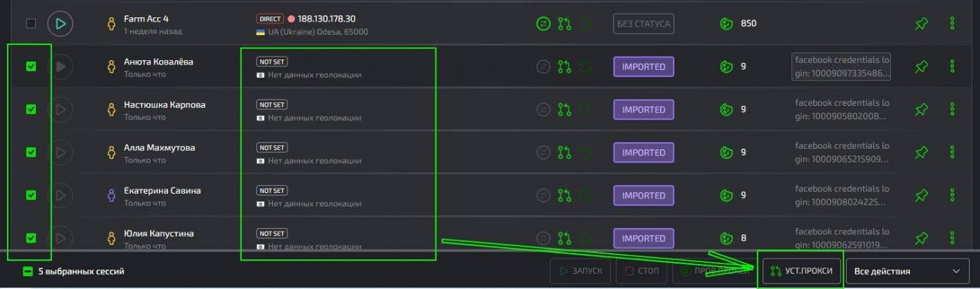
Task: Open three-dot menu for Farm Acc 4
Action: tap(952, 24)
